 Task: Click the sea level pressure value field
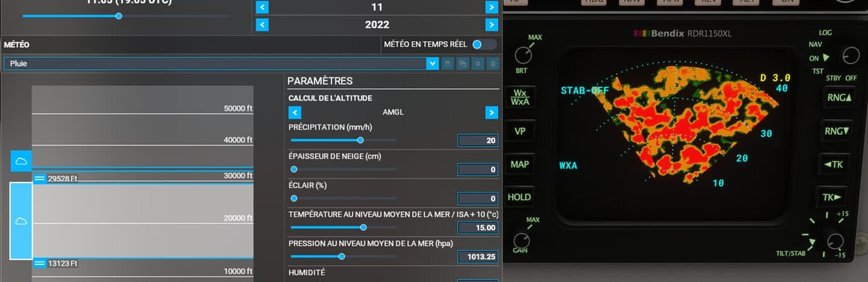[477, 257]
